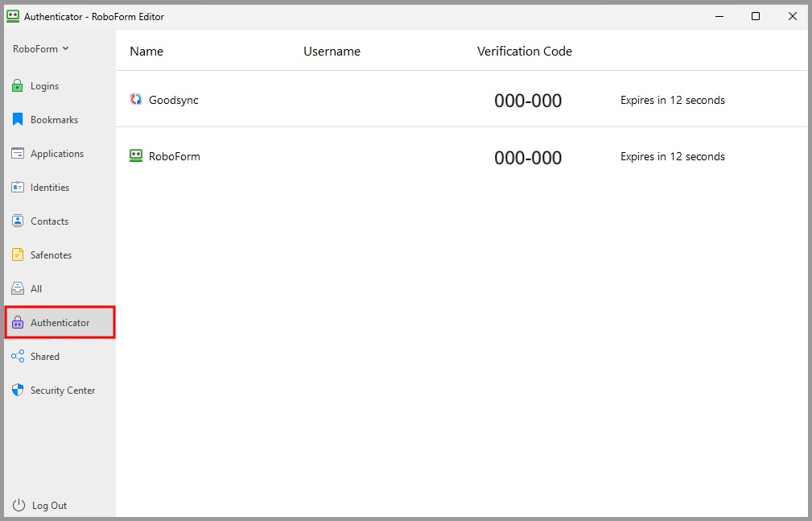The image size is (812, 521).
Task: Click the RoboForm entry icon in list
Action: pos(136,155)
